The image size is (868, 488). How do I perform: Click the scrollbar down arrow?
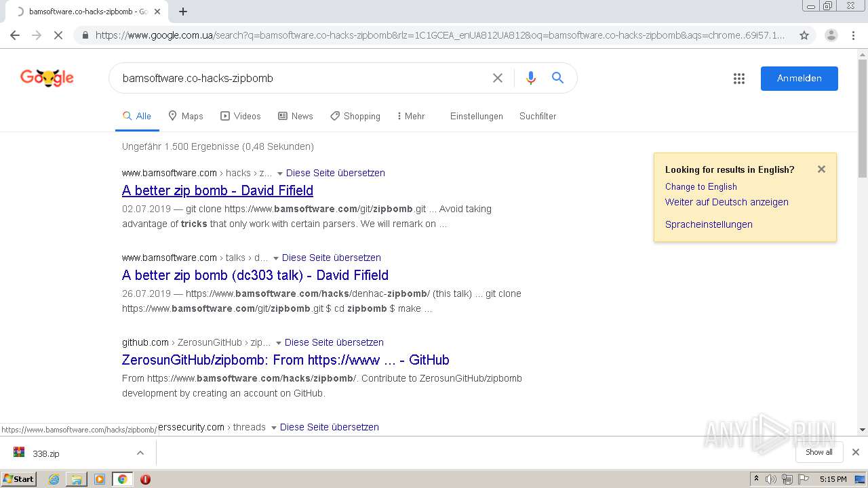pyautogui.click(x=863, y=430)
